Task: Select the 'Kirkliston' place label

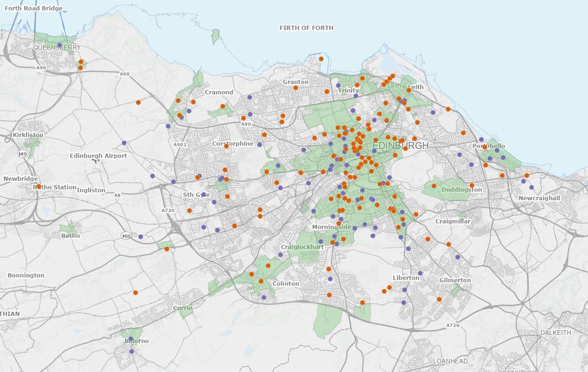Action: point(28,135)
